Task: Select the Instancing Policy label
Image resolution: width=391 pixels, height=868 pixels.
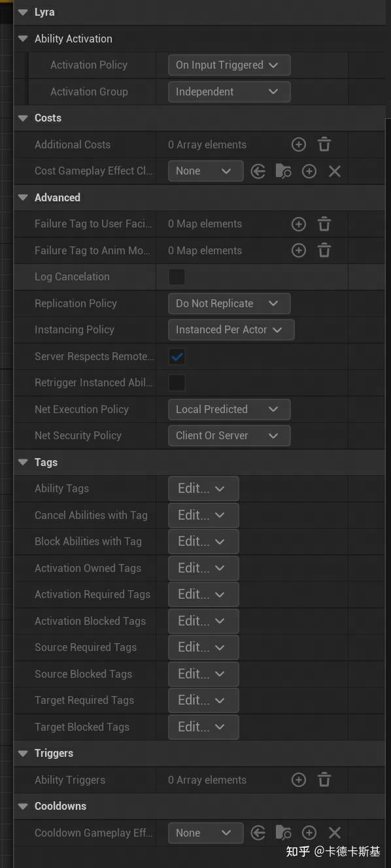Action: click(x=75, y=329)
